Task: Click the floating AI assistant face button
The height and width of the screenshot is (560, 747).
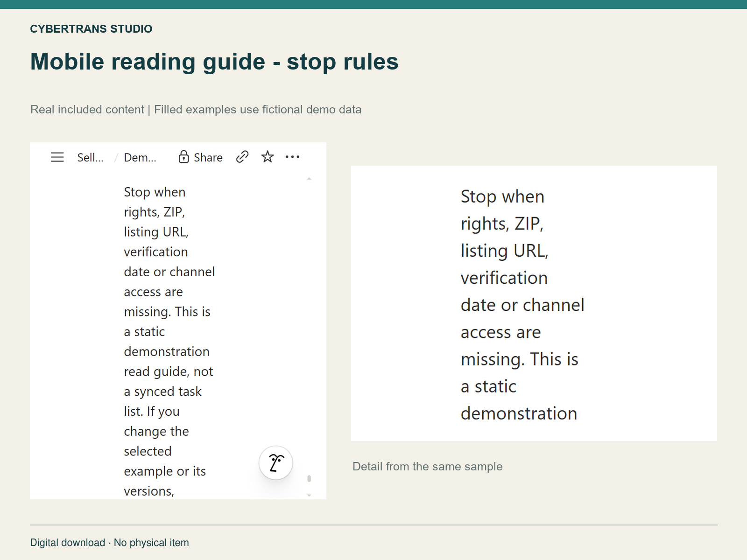Action: point(276,463)
